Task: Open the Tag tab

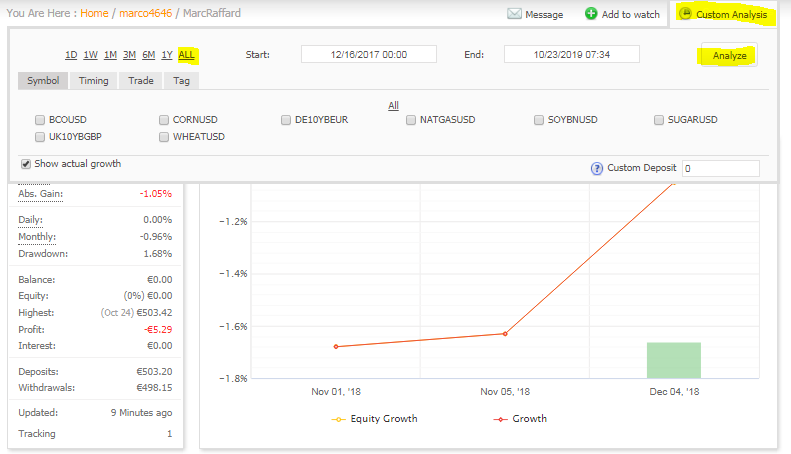Action: point(181,80)
